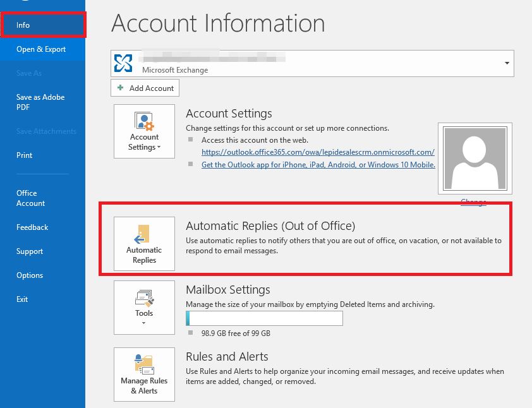
Task: Click the 'Account Information' page title
Action: [218, 23]
